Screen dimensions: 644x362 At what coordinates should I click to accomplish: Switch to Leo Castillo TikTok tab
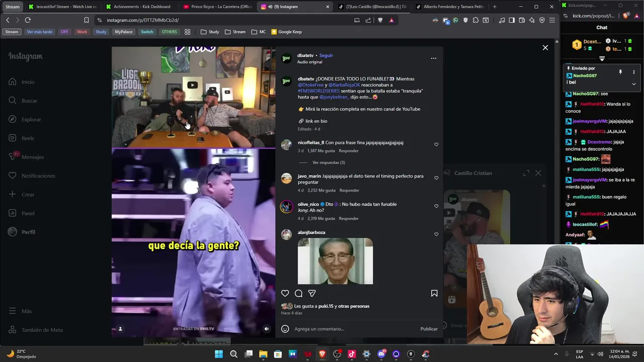372,7
